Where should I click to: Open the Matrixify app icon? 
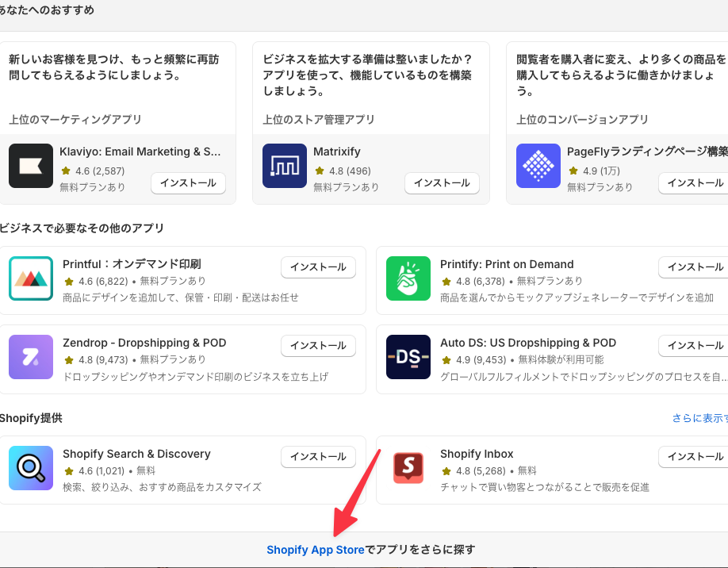(x=285, y=166)
